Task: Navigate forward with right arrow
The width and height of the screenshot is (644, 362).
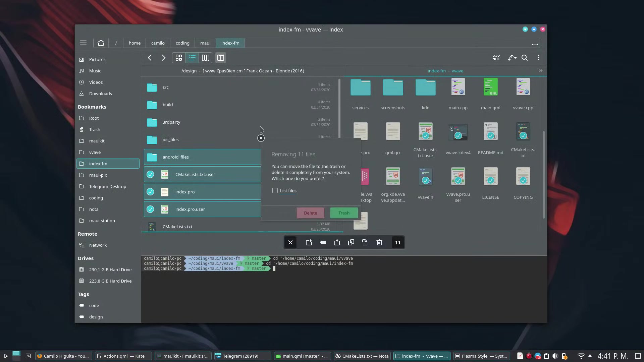Action: pos(163,58)
